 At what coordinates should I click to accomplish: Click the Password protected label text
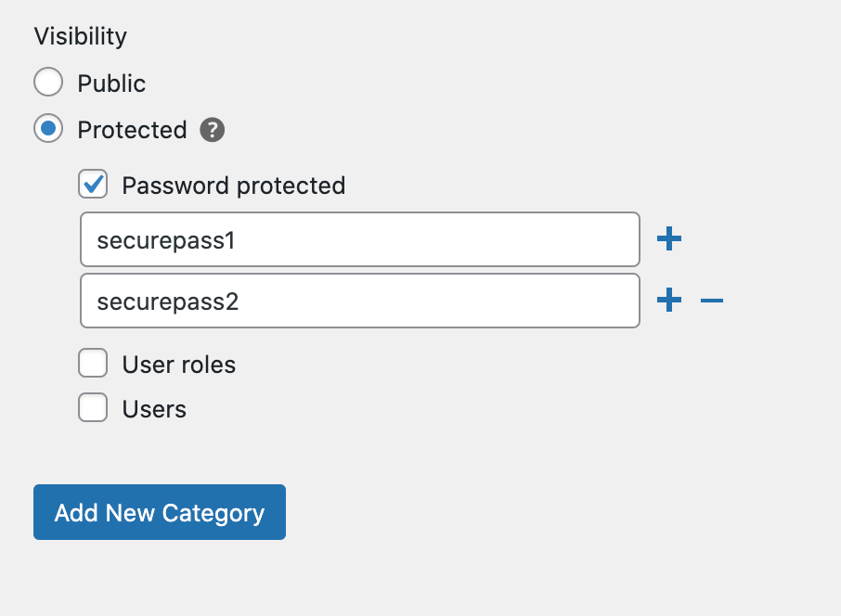[x=234, y=186]
